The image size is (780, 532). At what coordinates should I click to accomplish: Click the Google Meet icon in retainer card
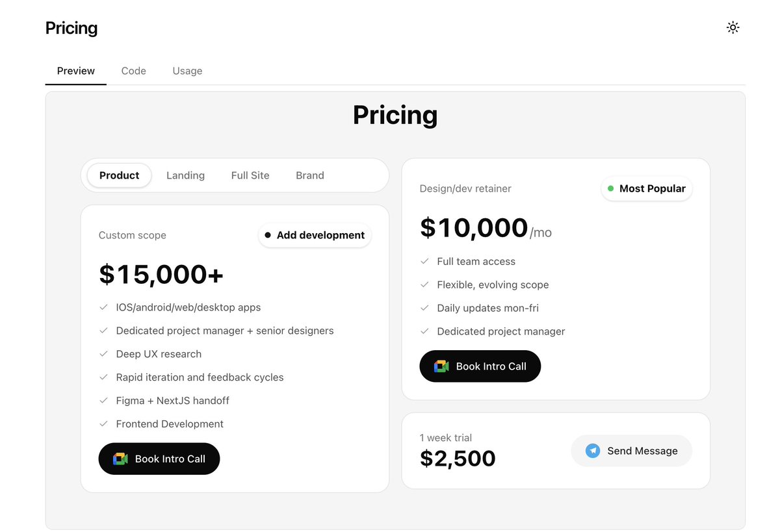tap(441, 366)
